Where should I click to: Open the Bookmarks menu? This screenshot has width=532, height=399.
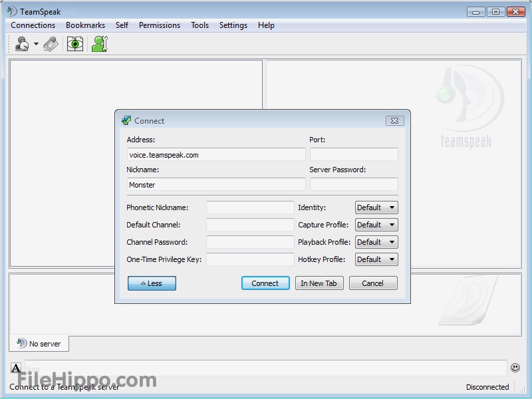tap(86, 25)
